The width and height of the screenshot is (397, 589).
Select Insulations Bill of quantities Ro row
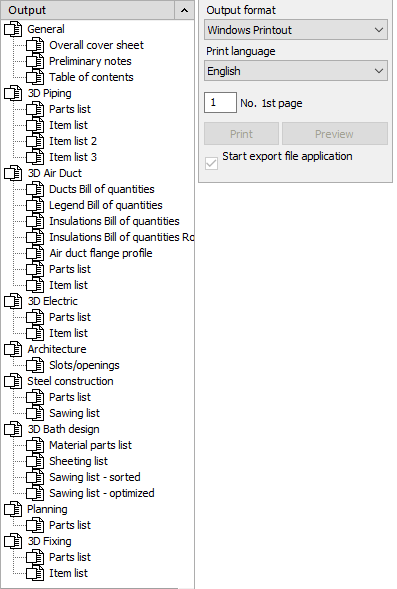(x=122, y=237)
